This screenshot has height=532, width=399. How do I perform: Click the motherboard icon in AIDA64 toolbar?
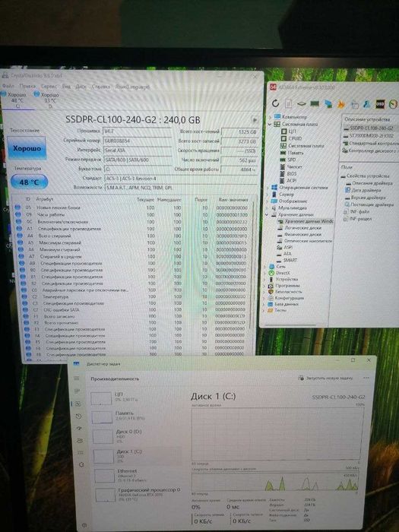click(302, 103)
